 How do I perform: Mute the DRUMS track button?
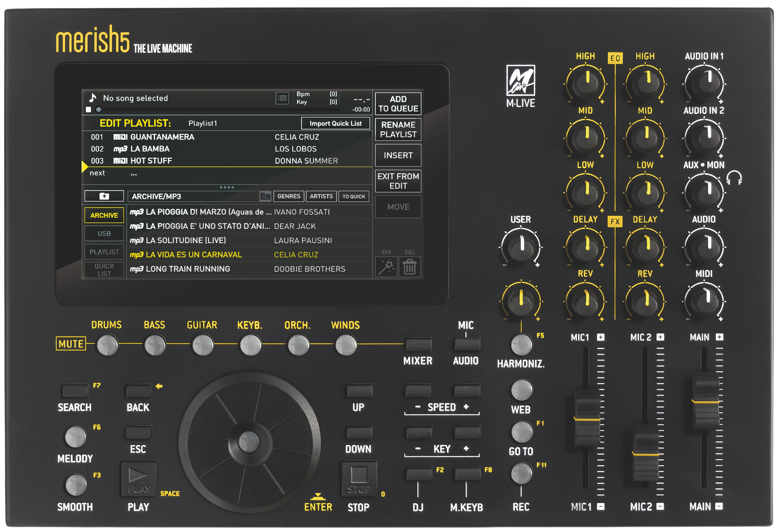[x=107, y=345]
